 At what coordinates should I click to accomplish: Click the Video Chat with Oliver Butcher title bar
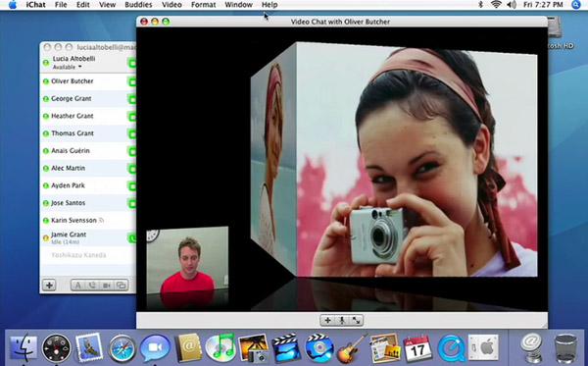click(341, 22)
